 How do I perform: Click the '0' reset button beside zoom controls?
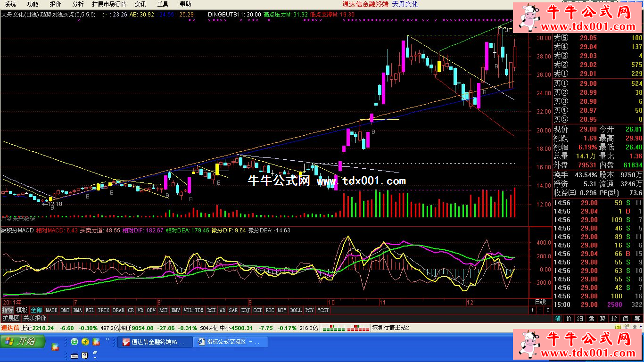point(547,310)
